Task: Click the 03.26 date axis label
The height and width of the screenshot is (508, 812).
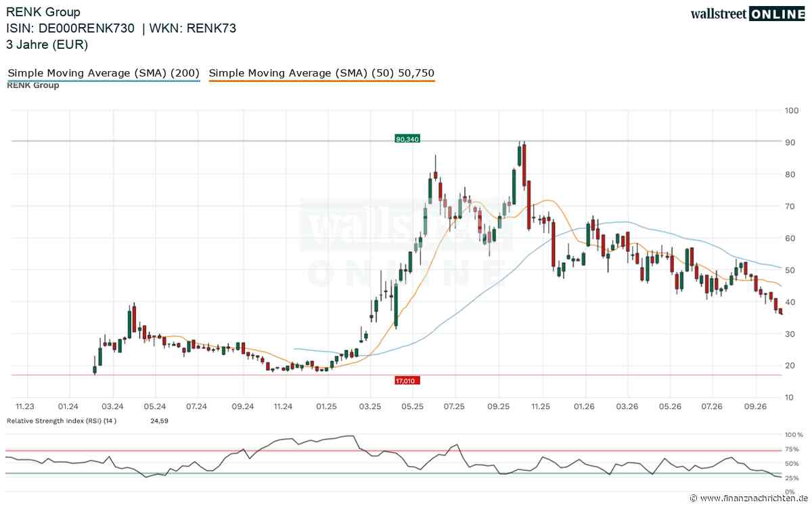Action: (x=627, y=406)
